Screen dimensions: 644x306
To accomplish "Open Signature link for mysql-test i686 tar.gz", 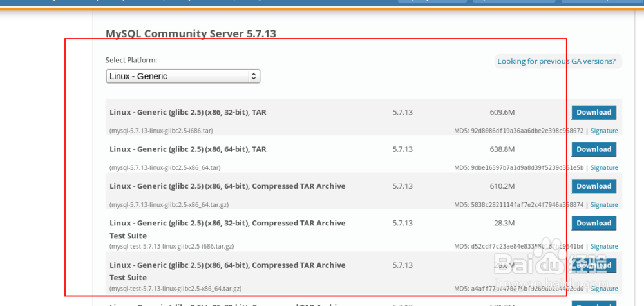I will (604, 247).
